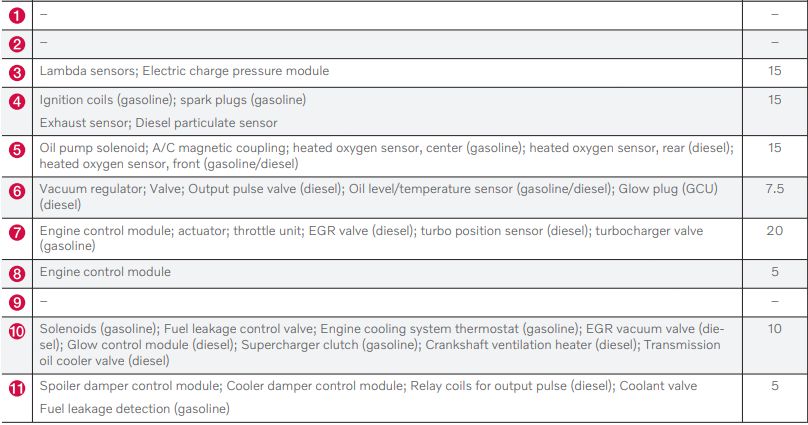This screenshot has width=808, height=425.
Task: Click the Exhaust sensor; Diesel particulate sensor line
Action: point(158,123)
